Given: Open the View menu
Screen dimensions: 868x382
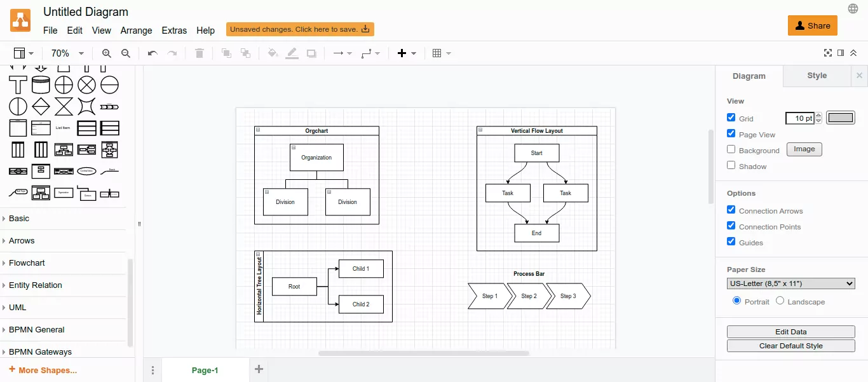Looking at the screenshot, I should point(102,31).
